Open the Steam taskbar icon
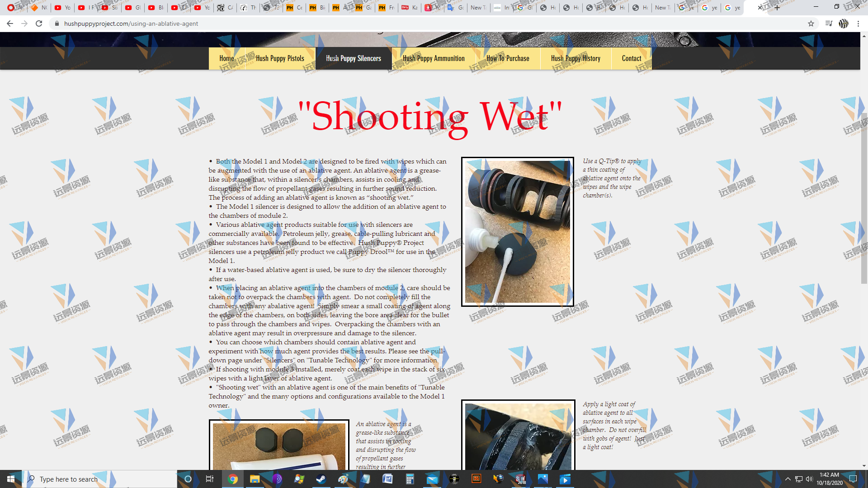The width and height of the screenshot is (868, 488). [x=321, y=479]
